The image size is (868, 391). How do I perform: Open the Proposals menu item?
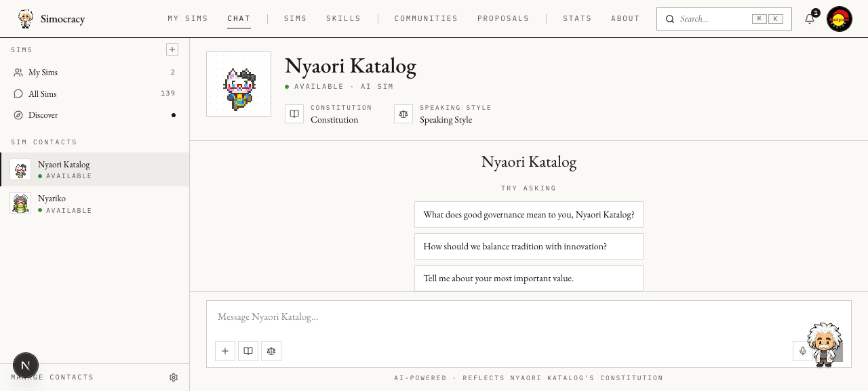[503, 19]
